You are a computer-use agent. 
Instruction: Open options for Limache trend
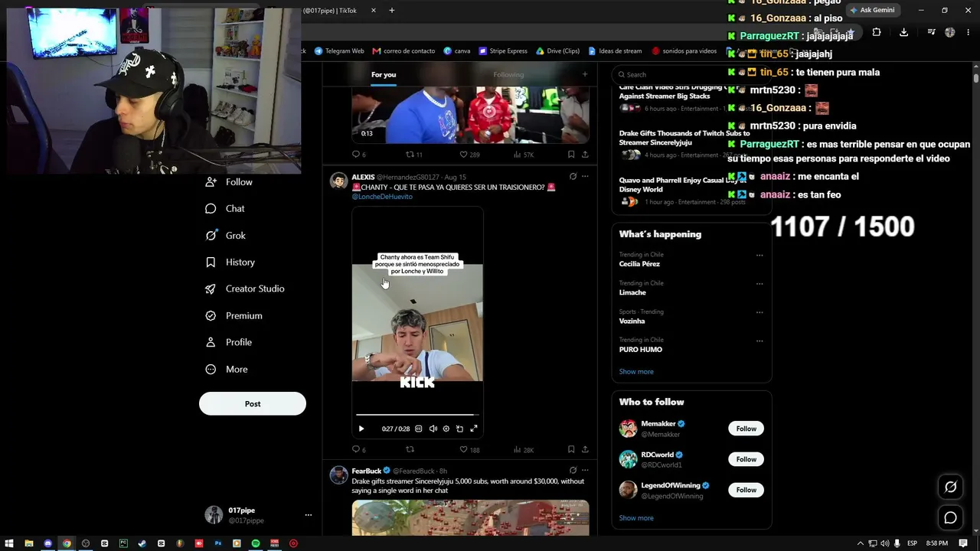[759, 284]
